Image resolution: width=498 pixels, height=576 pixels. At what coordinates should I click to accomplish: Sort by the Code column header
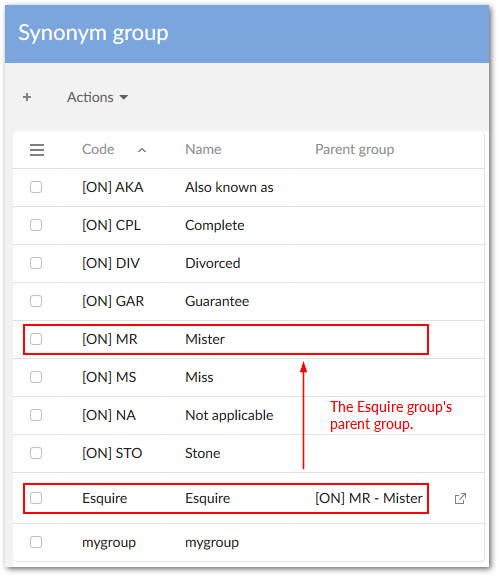98,150
